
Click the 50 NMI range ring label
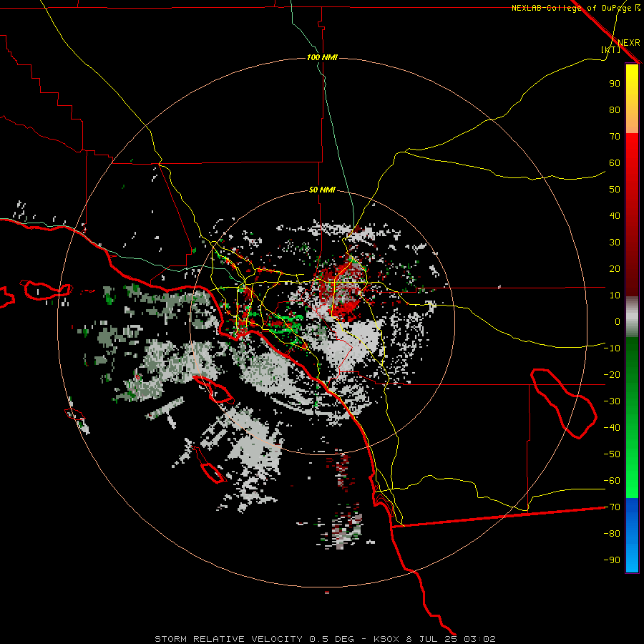coord(323,190)
